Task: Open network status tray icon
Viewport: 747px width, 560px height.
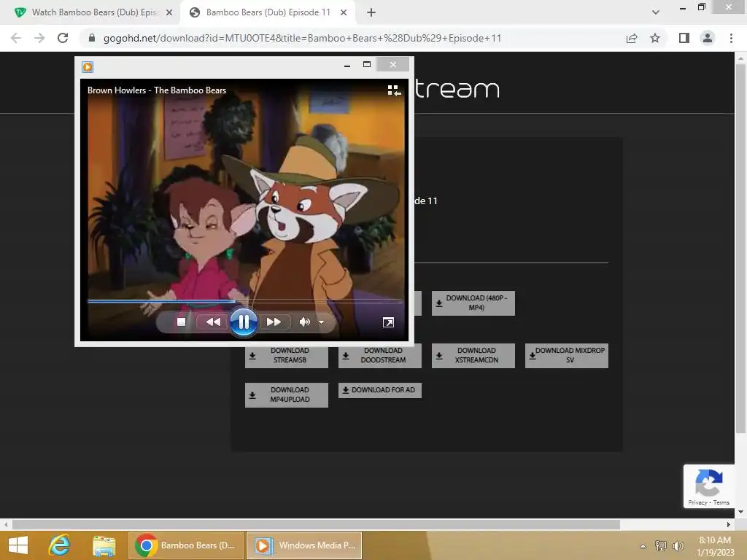Action: 661,545
